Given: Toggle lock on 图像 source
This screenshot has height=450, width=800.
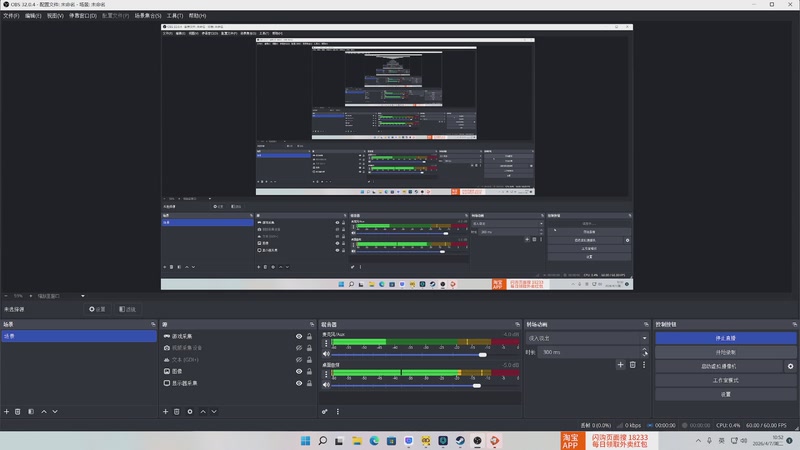Looking at the screenshot, I should [x=309, y=371].
